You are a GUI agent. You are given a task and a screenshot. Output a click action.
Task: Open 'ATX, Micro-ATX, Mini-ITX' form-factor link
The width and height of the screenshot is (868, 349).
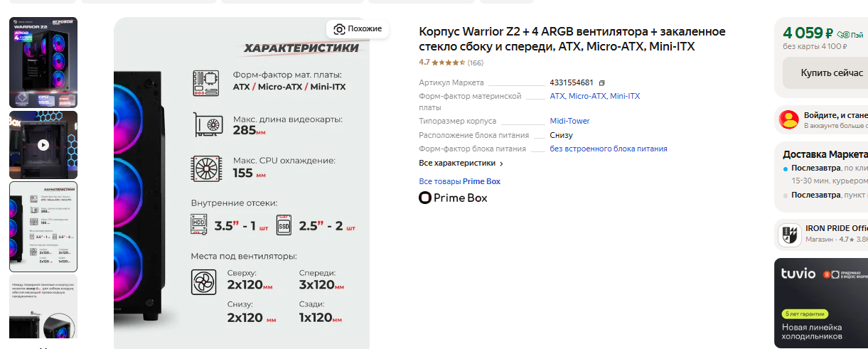point(594,96)
